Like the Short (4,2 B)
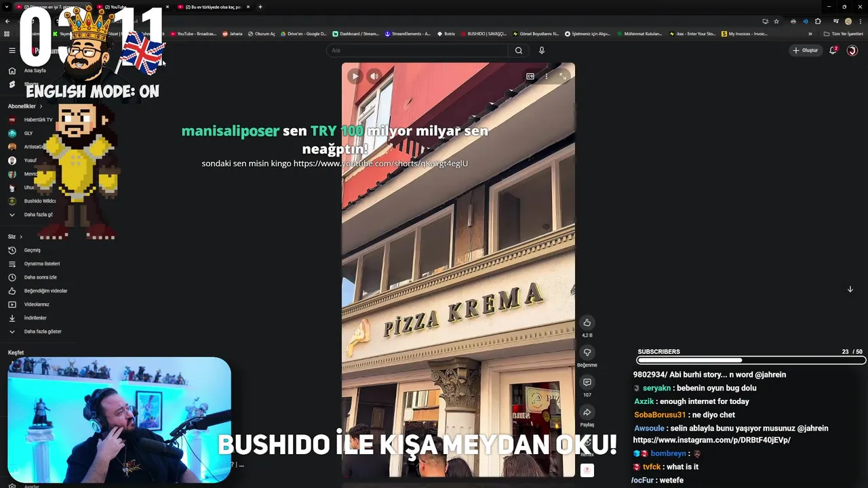The width and height of the screenshot is (868, 488). click(587, 323)
